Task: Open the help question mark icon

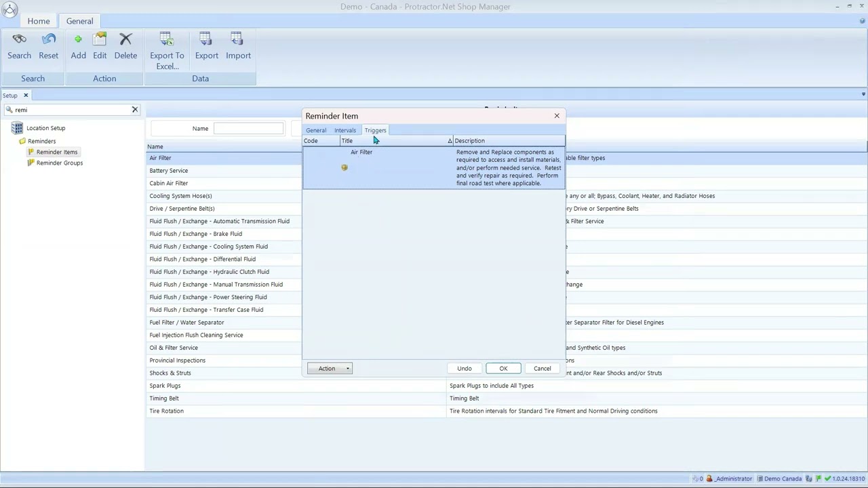Action: [x=863, y=21]
